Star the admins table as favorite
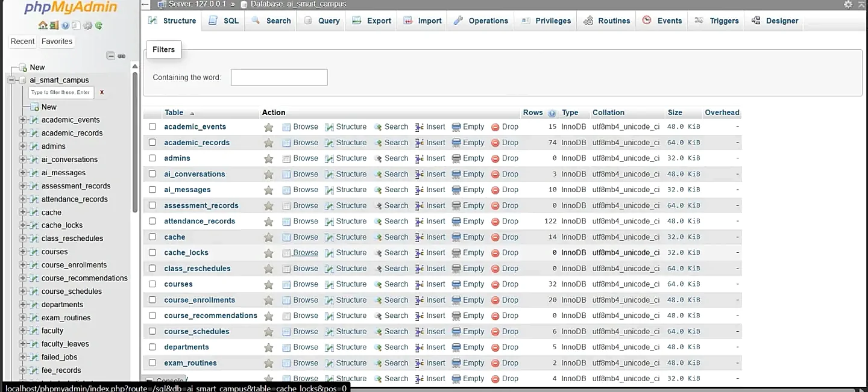The image size is (868, 392). coord(269,158)
